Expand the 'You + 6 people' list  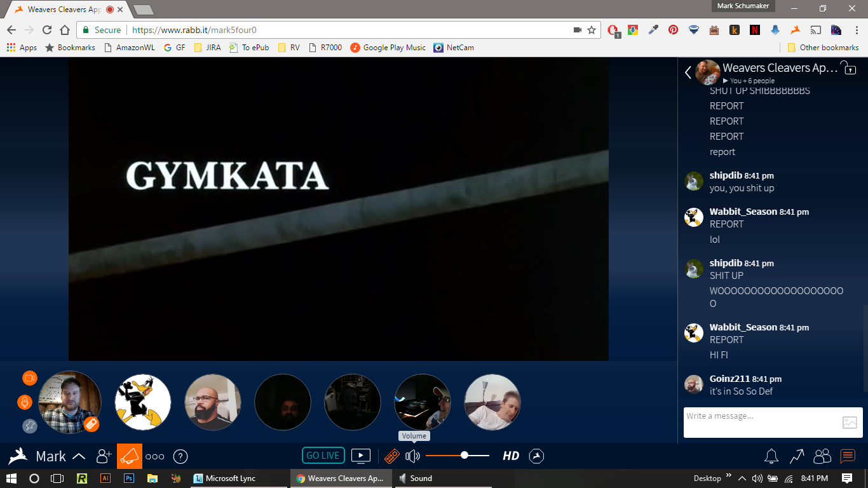pos(749,81)
